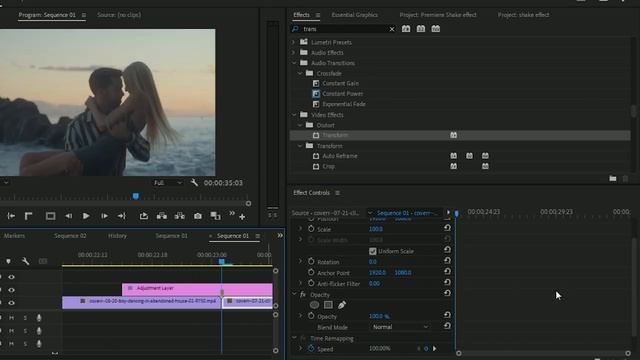Viewport: 640px width, 360px height.
Task: Switch to Essential Graphics tab
Action: pyautogui.click(x=354, y=15)
